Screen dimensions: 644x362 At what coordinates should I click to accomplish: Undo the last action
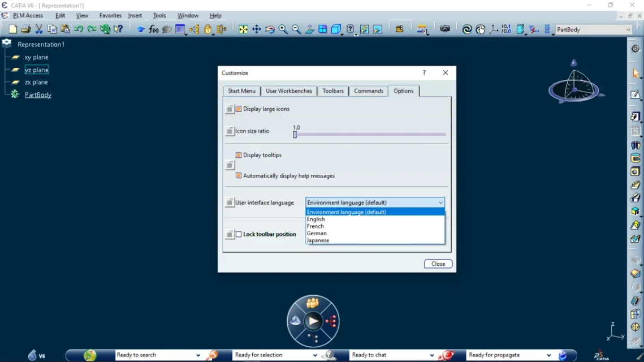79,29
